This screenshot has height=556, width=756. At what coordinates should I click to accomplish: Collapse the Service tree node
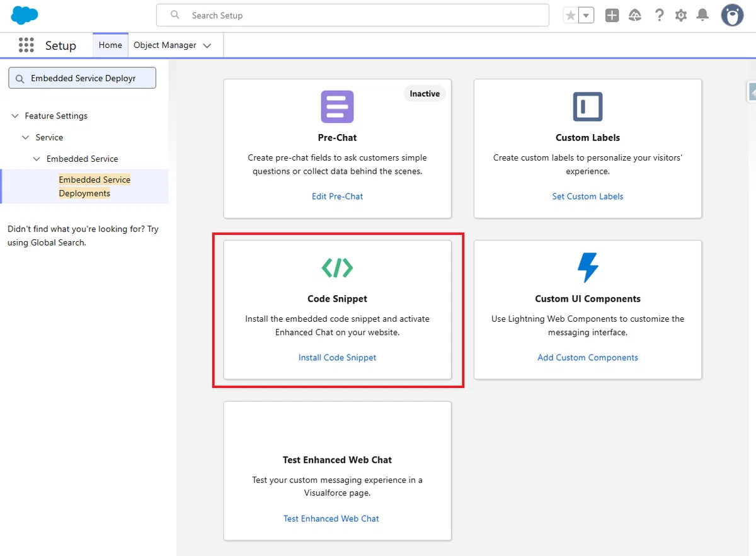pos(26,137)
